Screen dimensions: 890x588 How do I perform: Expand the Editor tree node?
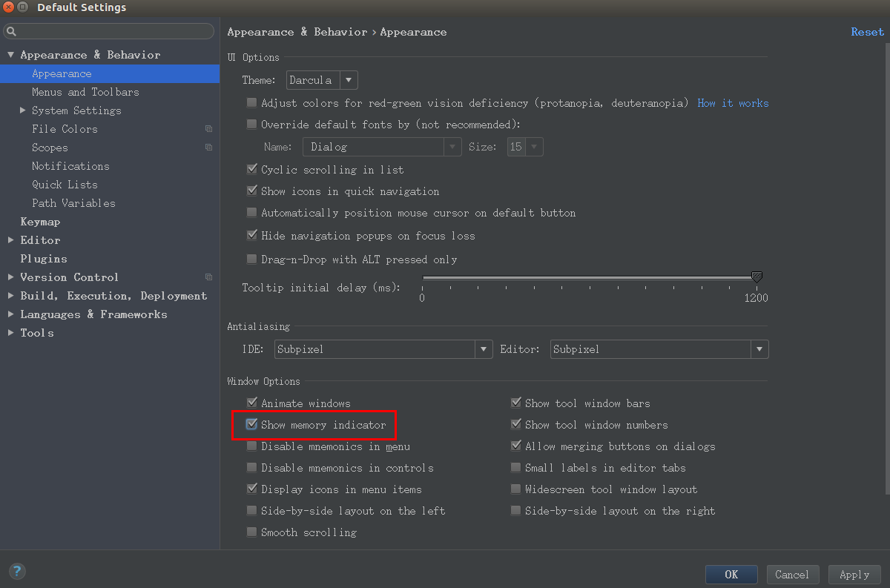[10, 240]
